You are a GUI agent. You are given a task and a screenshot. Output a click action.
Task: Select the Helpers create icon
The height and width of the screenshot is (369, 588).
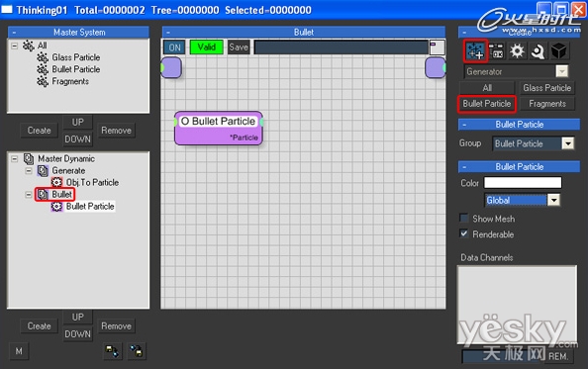538,50
